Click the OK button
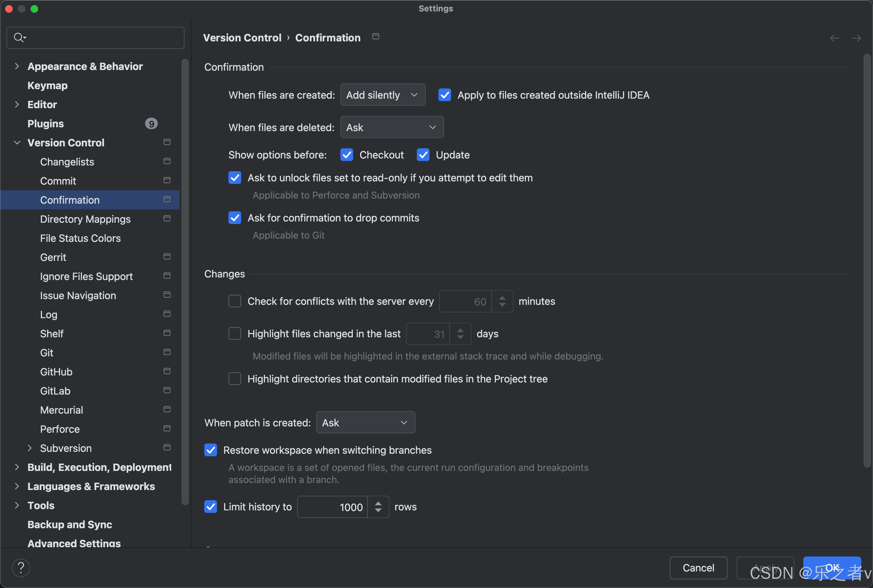Screen dimensions: 873x588 pyautogui.click(x=832, y=568)
